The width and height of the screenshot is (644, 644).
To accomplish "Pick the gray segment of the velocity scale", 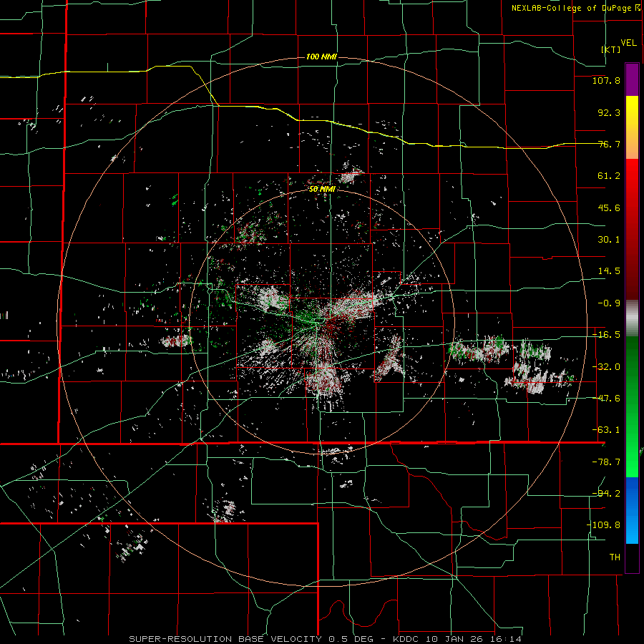I will click(x=632, y=318).
